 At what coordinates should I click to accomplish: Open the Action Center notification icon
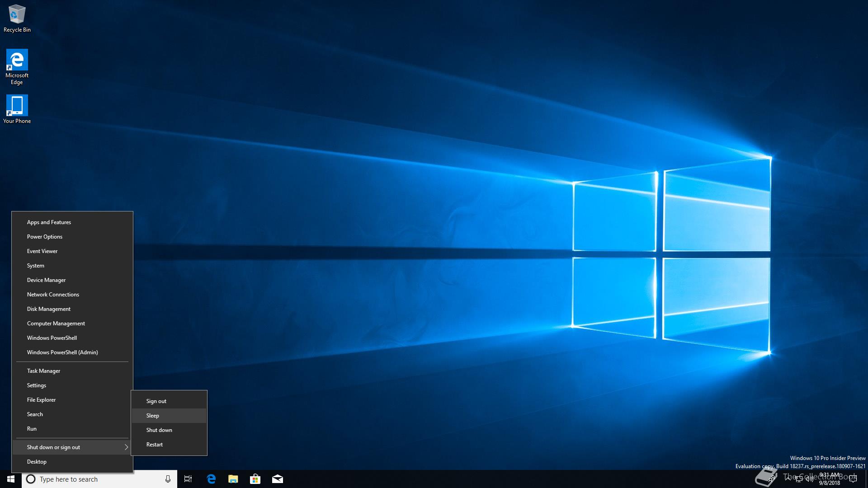pos(853,479)
